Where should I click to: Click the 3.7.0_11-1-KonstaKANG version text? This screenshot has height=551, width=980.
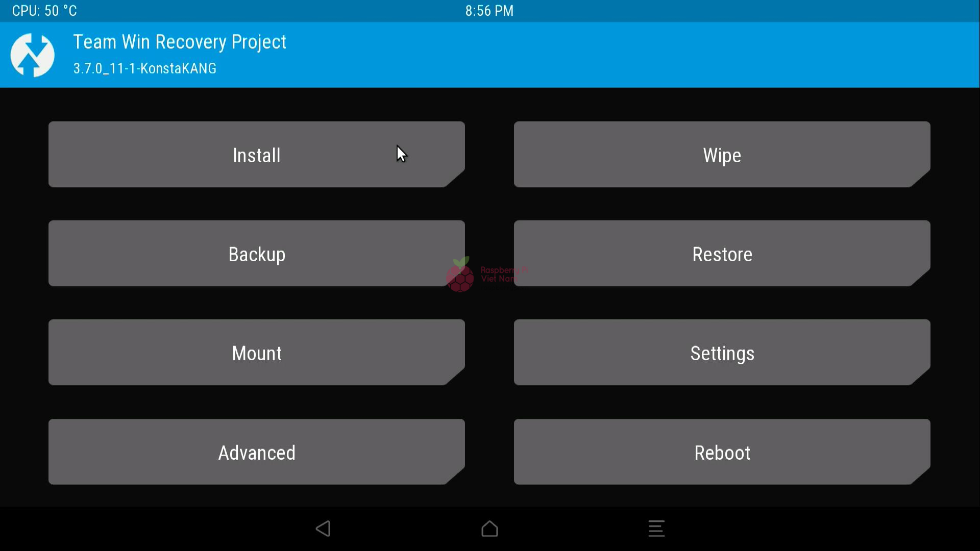click(x=145, y=68)
